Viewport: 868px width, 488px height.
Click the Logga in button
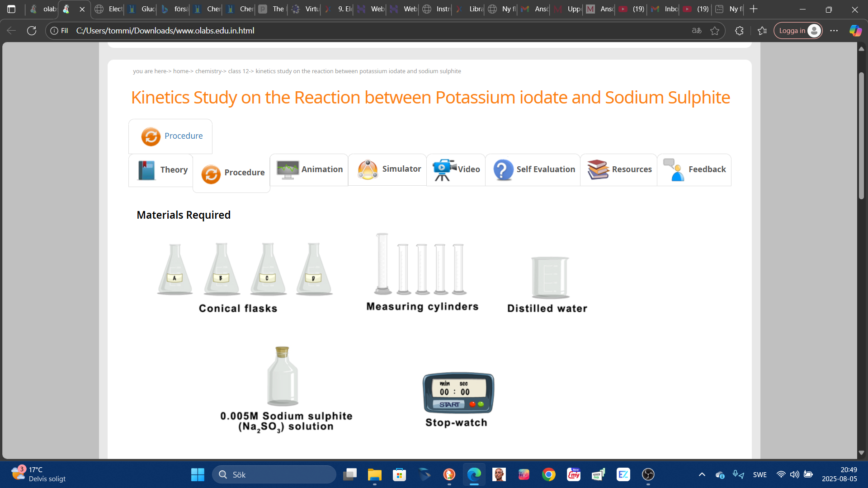point(797,31)
